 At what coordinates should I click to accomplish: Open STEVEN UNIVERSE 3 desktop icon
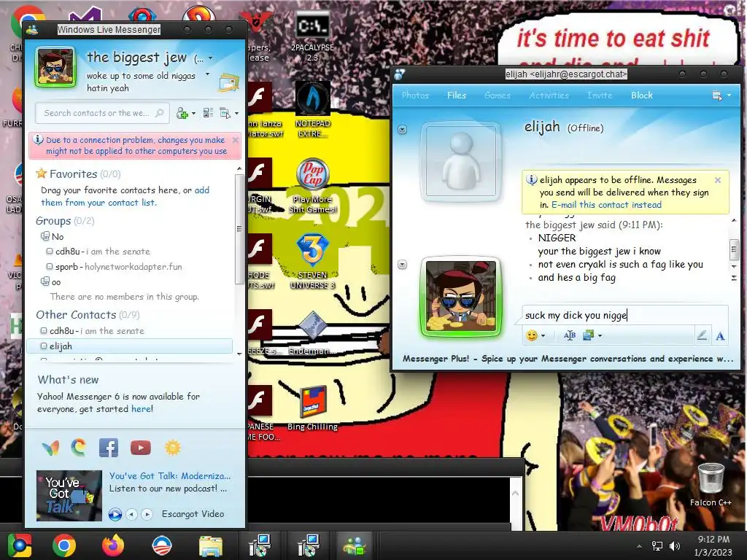(312, 261)
